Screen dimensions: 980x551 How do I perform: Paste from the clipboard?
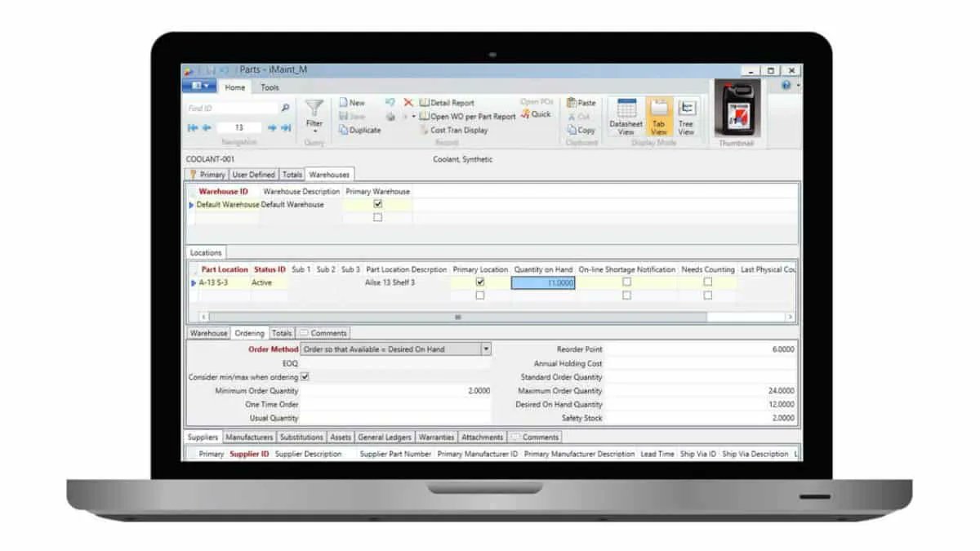pos(581,103)
